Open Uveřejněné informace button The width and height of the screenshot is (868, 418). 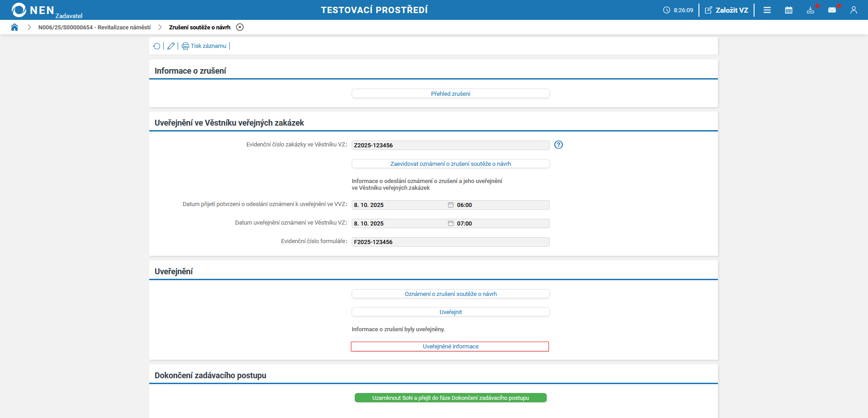pyautogui.click(x=450, y=347)
